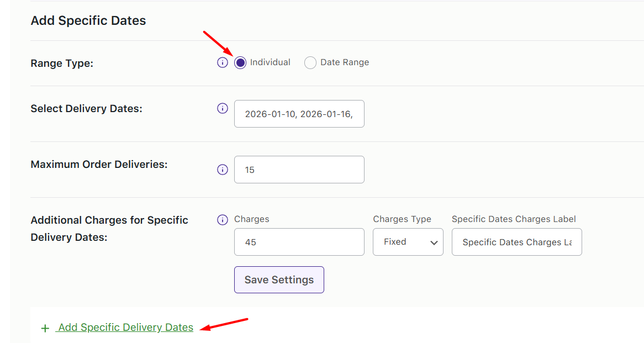Click the info icon for Select Delivery Dates
Screen dimensions: 644x343
(223, 108)
